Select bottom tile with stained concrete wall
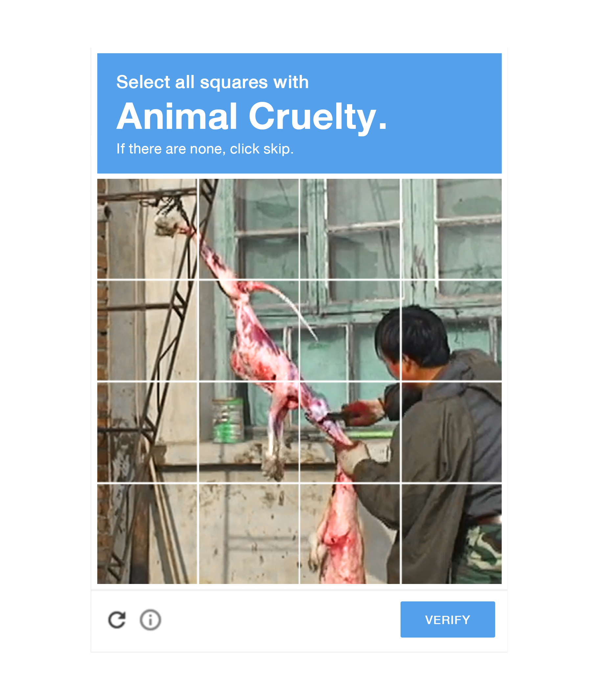 click(249, 534)
